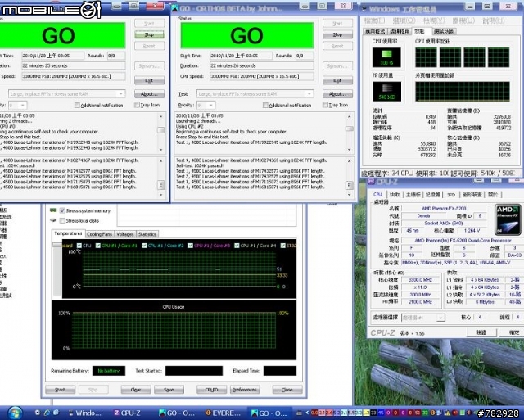Switch to the Cooling Fans tab
This screenshot has width=524, height=420.
pos(99,234)
